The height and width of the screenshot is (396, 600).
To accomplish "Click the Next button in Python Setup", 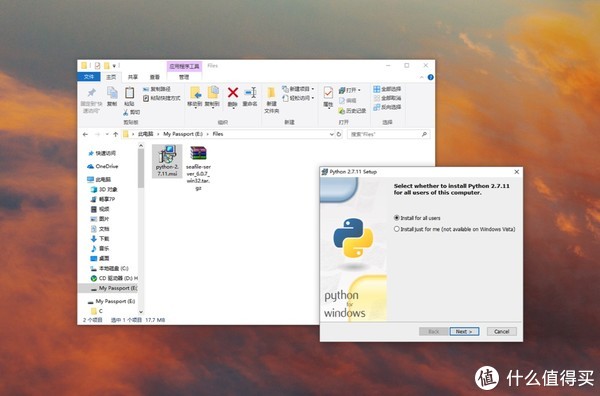I will tap(464, 331).
